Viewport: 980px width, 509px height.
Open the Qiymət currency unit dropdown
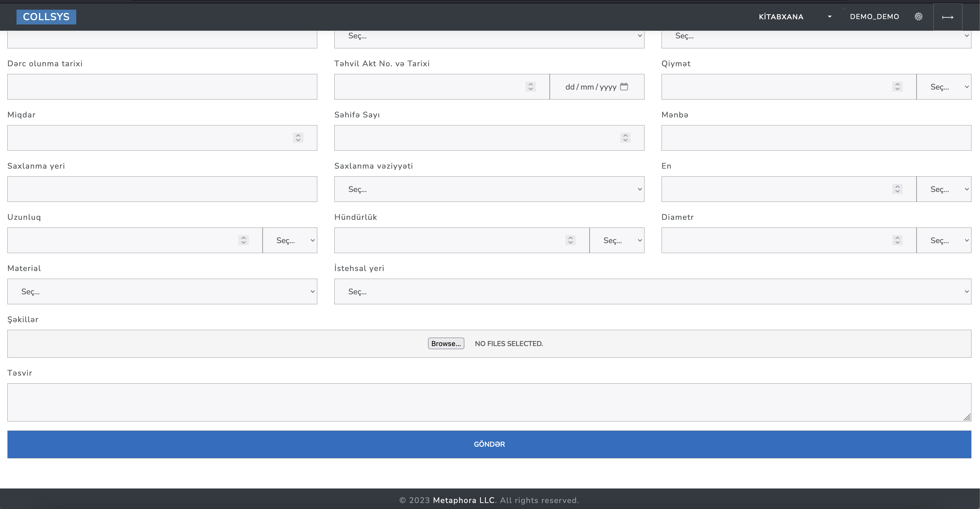coord(944,87)
